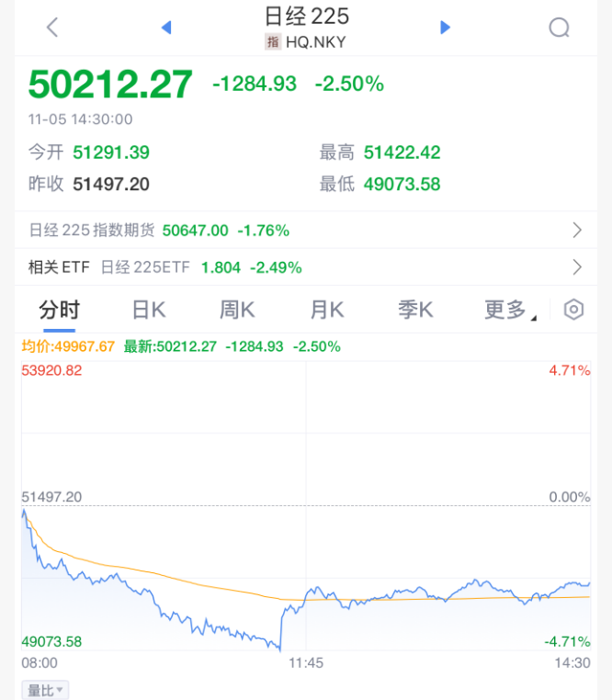
Task: Open the 日经225ETF related fund link
Action: coord(144,267)
